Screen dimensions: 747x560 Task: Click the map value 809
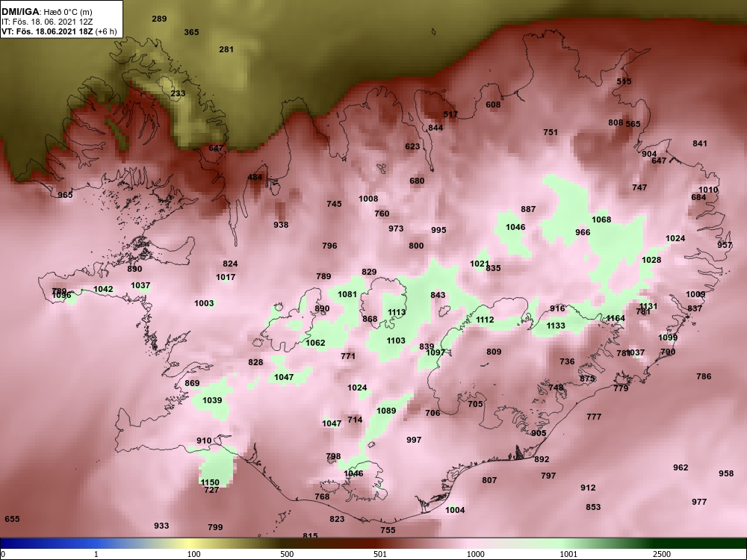pos(494,352)
